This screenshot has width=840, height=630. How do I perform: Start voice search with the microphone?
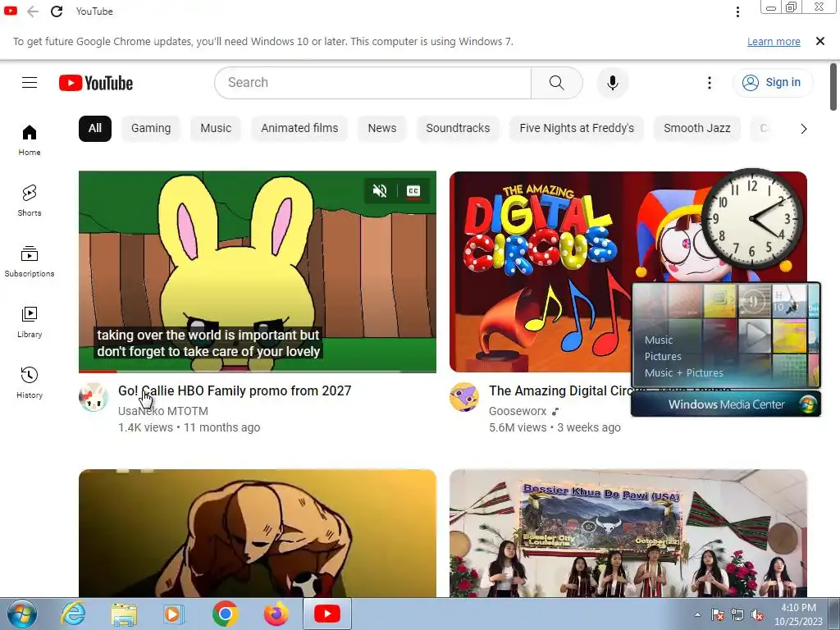click(x=612, y=83)
